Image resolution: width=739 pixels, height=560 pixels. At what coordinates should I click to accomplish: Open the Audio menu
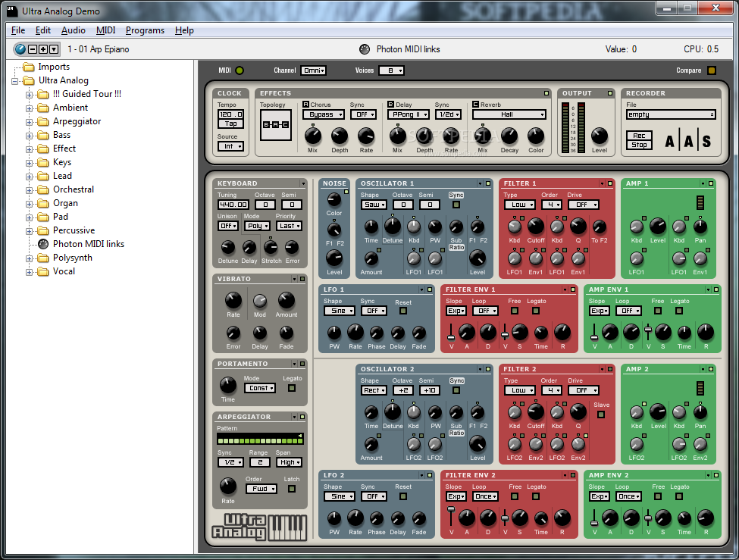click(73, 30)
